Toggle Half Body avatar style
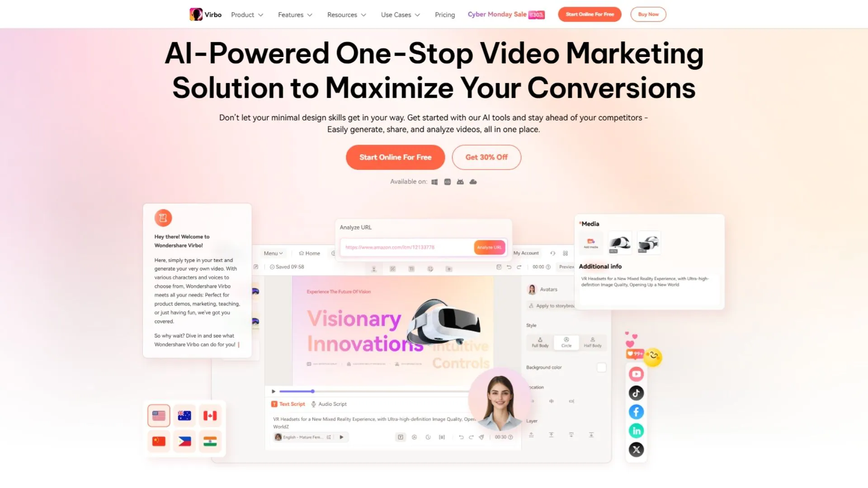The image size is (868, 488). click(593, 342)
